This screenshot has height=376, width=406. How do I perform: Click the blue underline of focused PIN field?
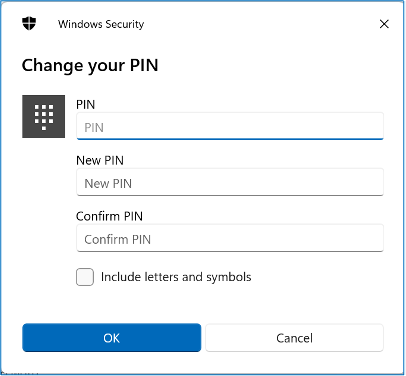point(230,139)
